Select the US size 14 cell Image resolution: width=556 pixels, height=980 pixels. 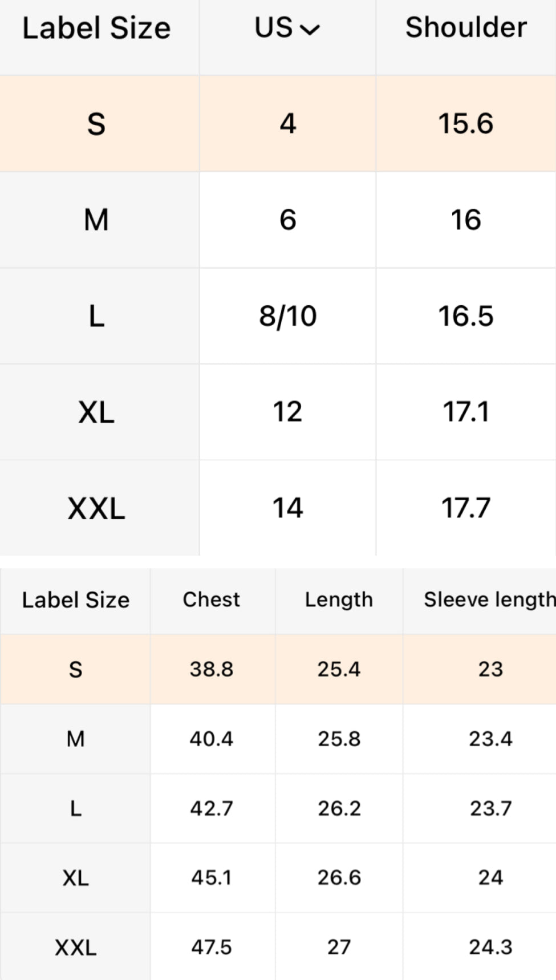(287, 508)
